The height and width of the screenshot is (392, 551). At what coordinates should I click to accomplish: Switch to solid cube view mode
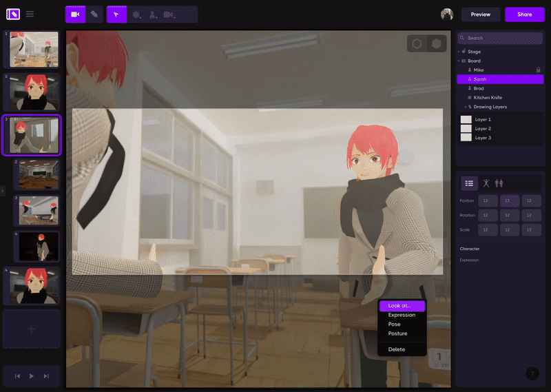[x=437, y=43]
